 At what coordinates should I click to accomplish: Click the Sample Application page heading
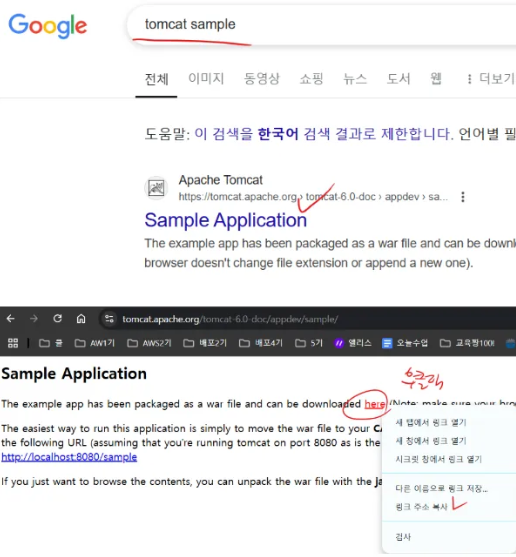point(74,374)
